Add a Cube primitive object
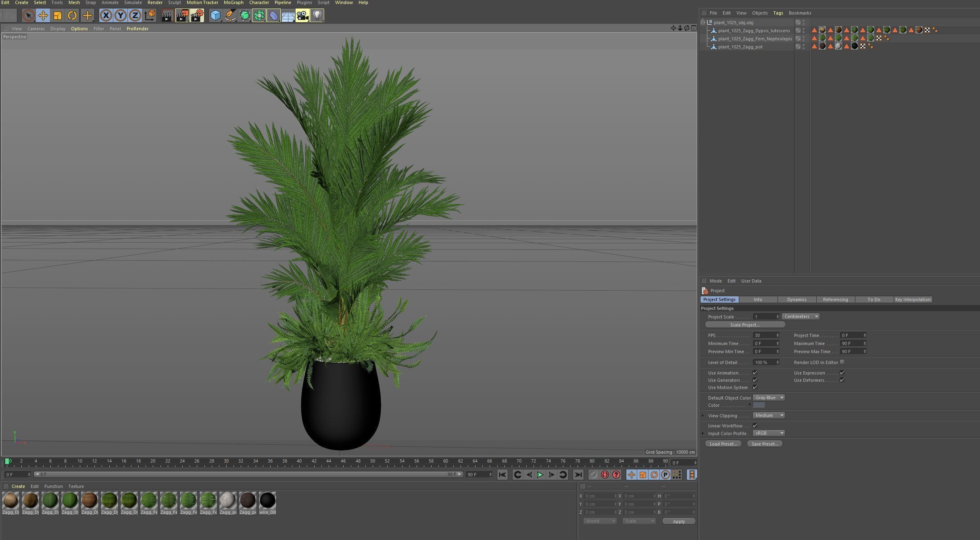The image size is (980, 540). [216, 16]
